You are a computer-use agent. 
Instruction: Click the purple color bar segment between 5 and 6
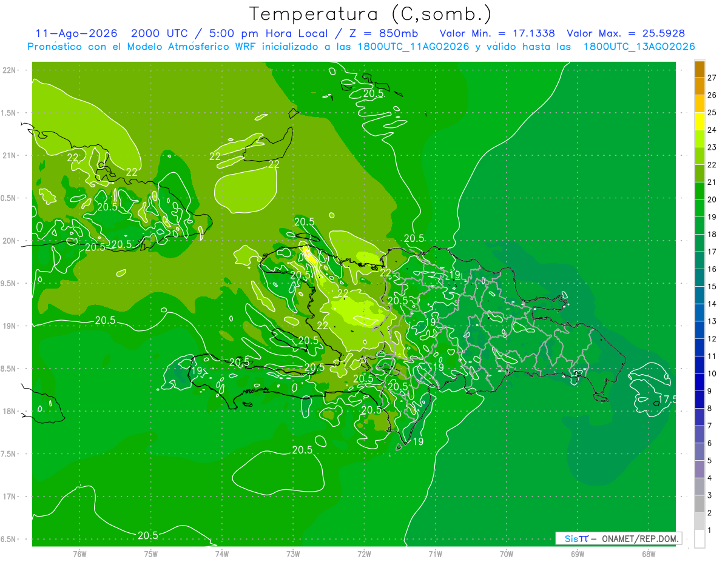699,452
